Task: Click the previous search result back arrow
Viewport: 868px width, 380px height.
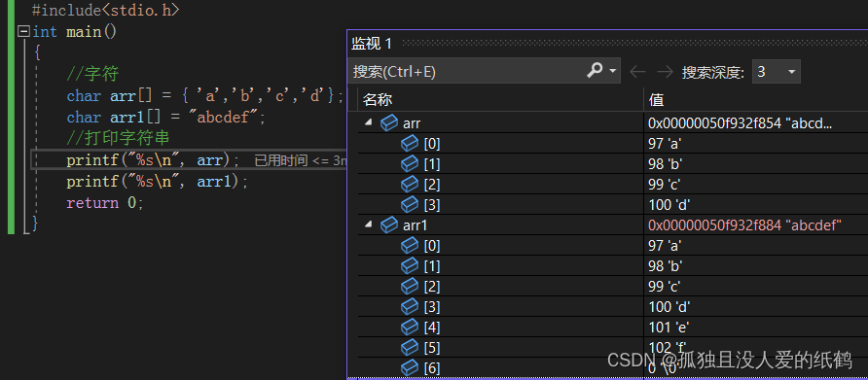Action: pyautogui.click(x=638, y=72)
